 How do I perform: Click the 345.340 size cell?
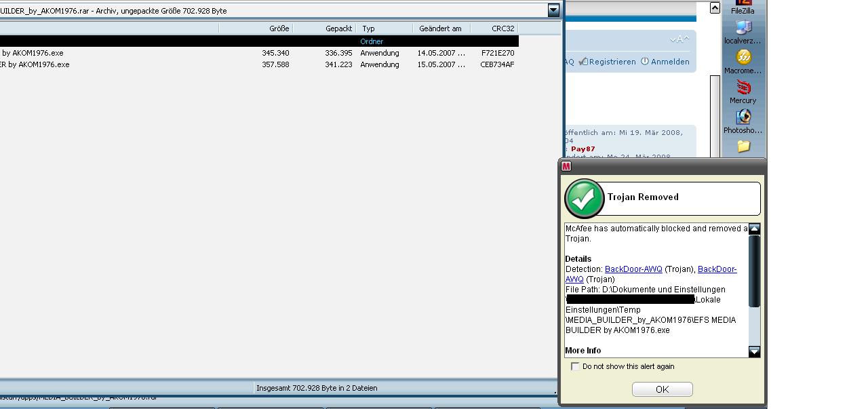[x=275, y=53]
